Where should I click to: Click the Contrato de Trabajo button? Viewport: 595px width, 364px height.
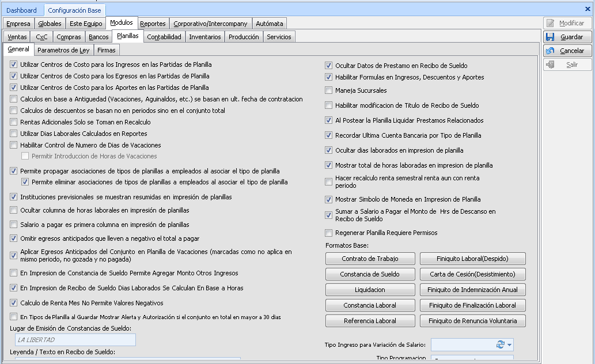pyautogui.click(x=370, y=259)
